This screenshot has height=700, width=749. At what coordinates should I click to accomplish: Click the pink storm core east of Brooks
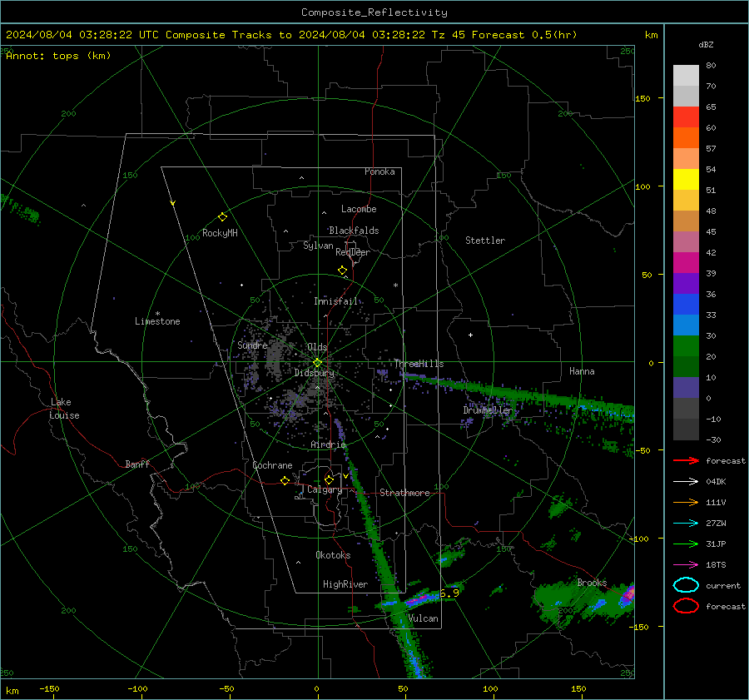click(629, 593)
